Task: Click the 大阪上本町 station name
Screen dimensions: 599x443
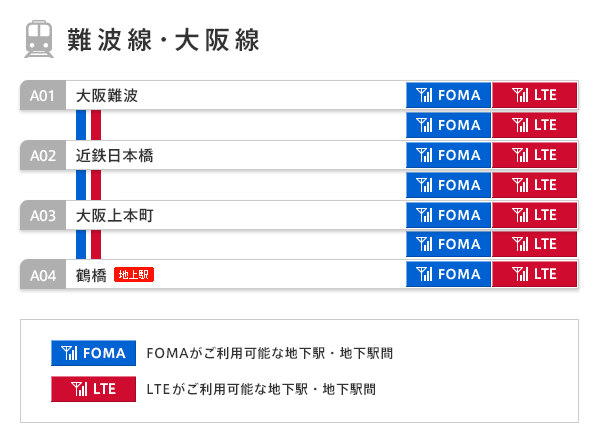Action: coord(114,215)
